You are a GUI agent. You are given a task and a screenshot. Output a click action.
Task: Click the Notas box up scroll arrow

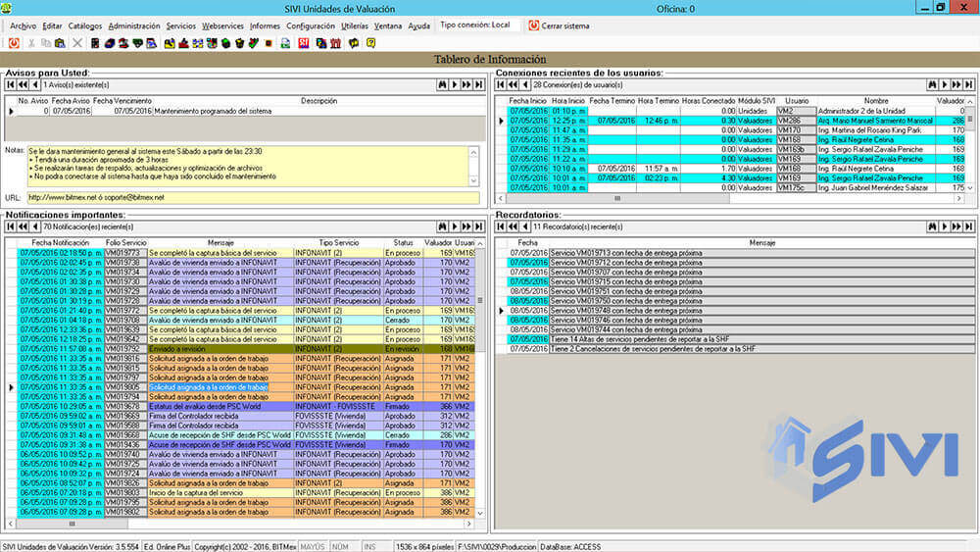473,152
